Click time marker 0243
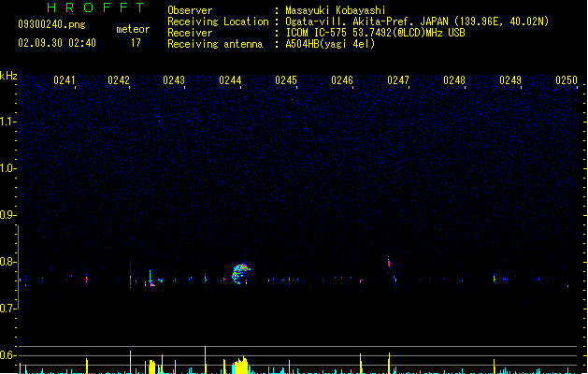 pyautogui.click(x=174, y=80)
